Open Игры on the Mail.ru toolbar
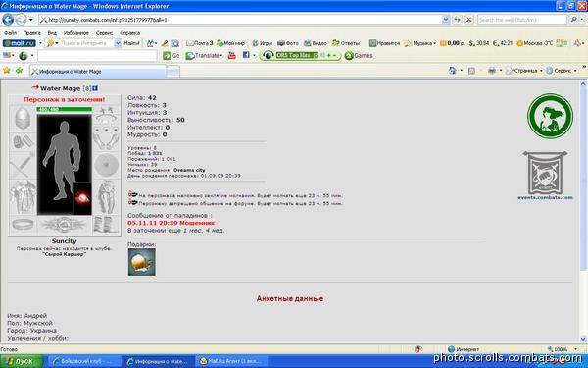 click(x=262, y=43)
